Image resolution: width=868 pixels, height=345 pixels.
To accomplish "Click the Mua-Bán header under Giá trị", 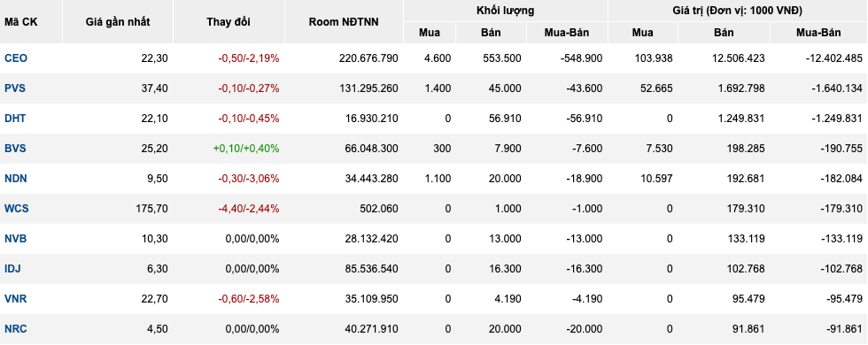I will (818, 33).
